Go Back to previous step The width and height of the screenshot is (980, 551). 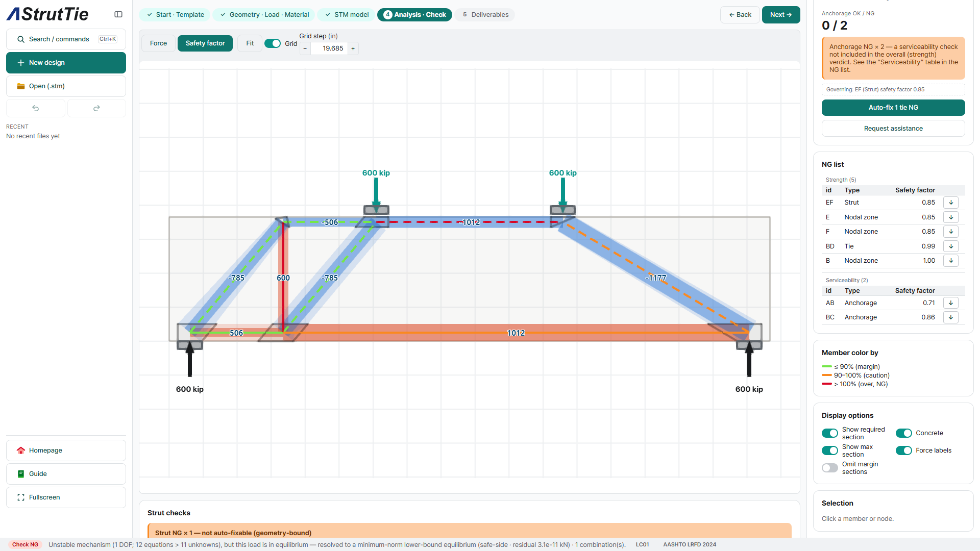(740, 15)
